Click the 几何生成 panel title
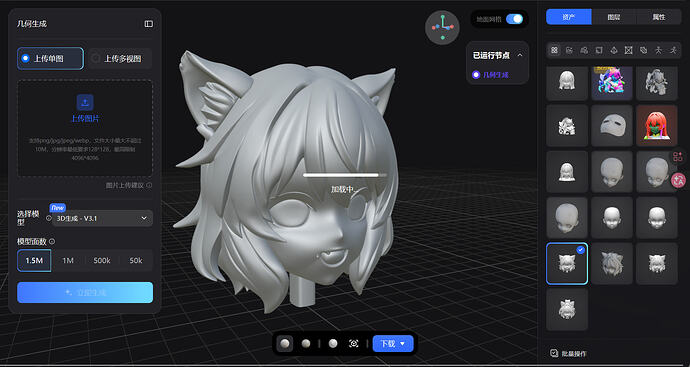The image size is (690, 367). [32, 24]
